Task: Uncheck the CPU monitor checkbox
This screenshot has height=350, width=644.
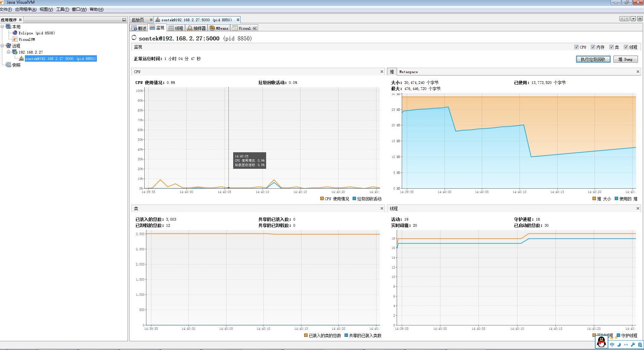Action: (x=576, y=47)
